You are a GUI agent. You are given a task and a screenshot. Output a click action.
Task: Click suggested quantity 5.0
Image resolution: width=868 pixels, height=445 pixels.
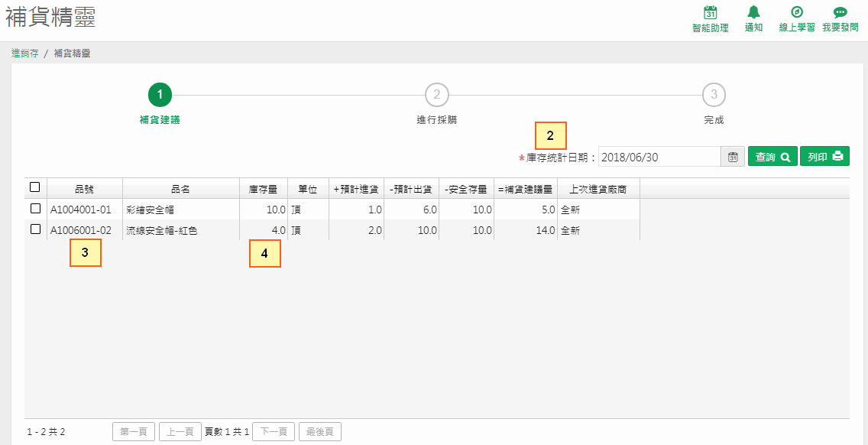548,210
